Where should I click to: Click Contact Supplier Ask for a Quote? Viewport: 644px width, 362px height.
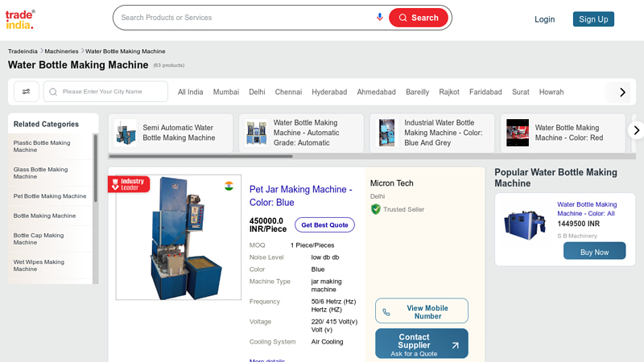[x=421, y=343]
